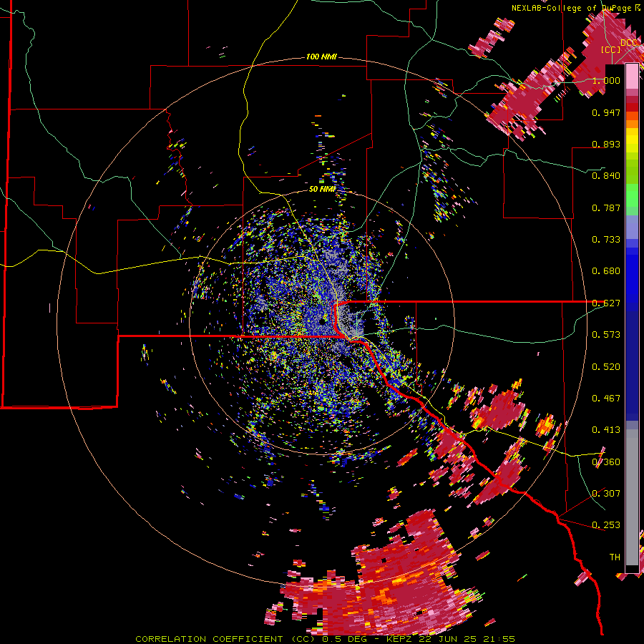The width and height of the screenshot is (644, 644).
Task: Select the 0.893 scale value
Action: (x=606, y=144)
